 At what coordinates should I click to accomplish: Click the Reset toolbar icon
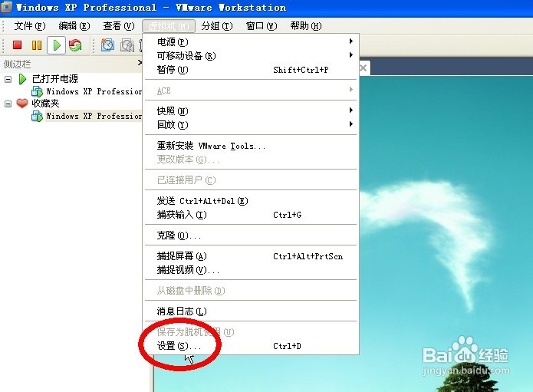[75, 45]
